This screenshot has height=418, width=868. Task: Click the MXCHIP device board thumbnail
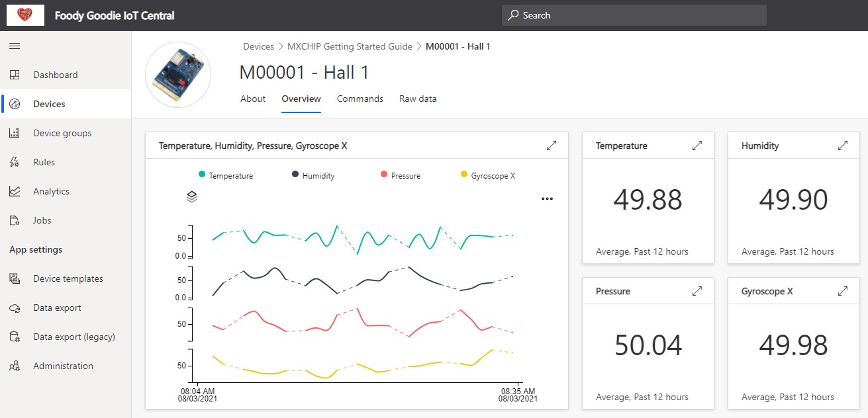point(178,75)
